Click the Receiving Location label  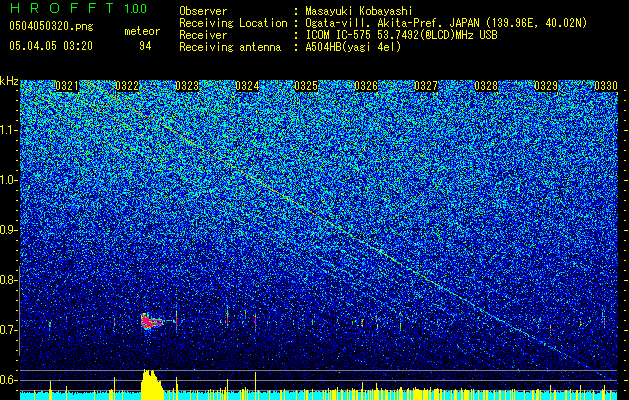233,23
